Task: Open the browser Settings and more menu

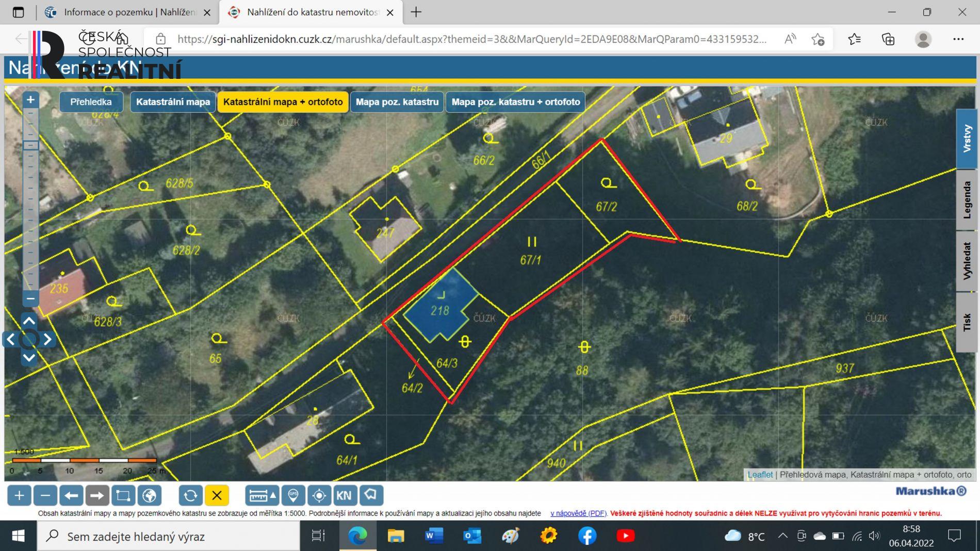Action: (958, 39)
